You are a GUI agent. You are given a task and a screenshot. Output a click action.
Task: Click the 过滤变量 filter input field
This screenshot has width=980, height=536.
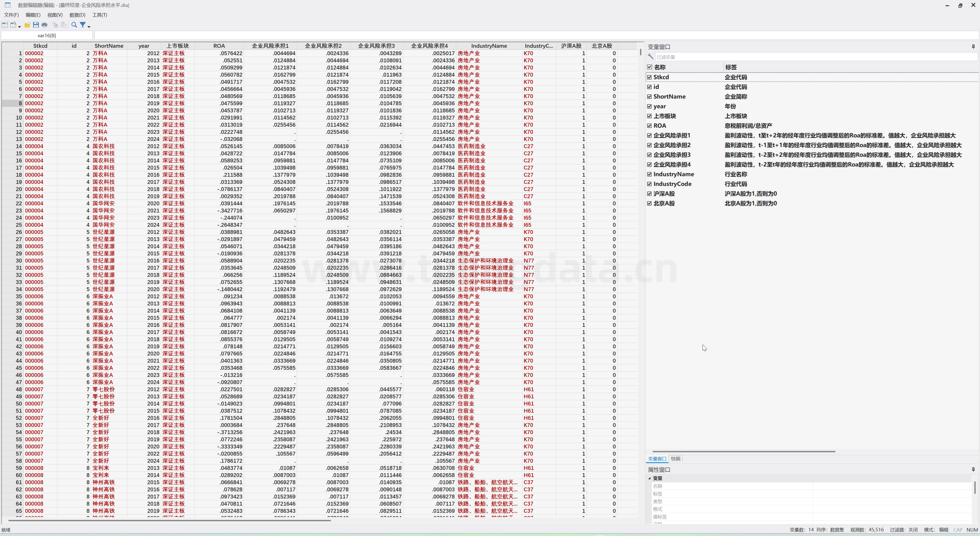[816, 57]
